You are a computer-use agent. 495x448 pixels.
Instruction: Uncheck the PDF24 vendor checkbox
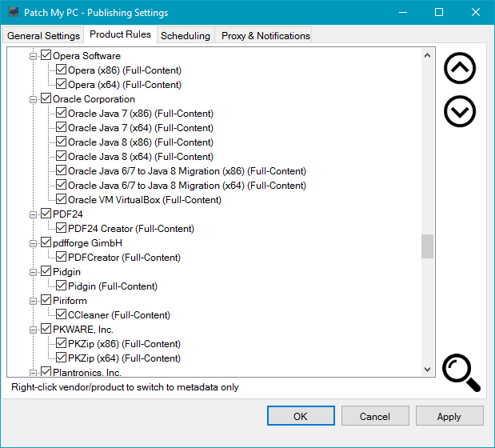(46, 214)
